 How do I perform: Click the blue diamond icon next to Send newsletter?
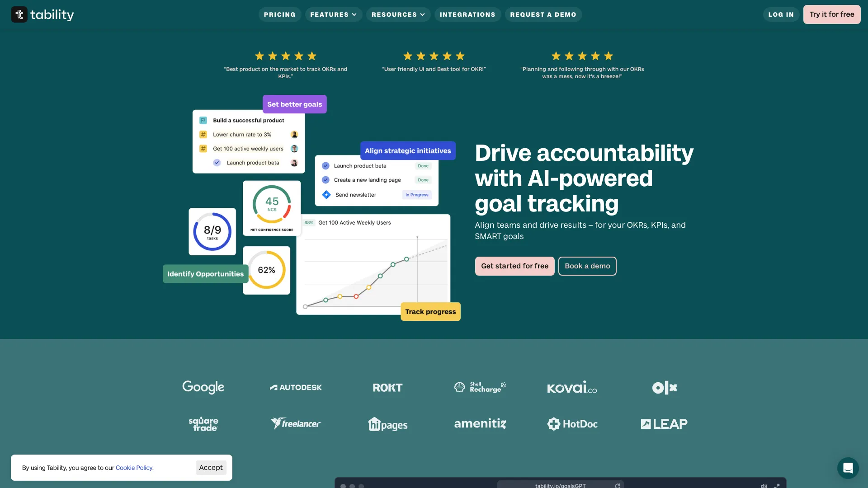click(327, 194)
